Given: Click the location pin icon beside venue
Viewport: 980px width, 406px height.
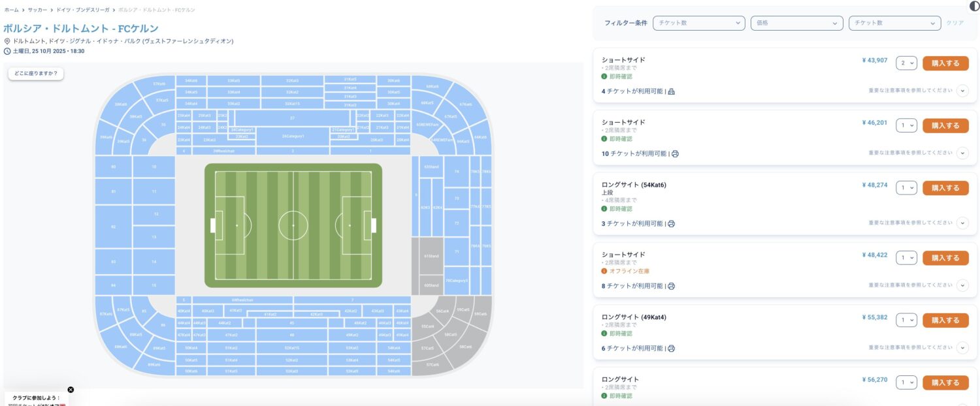Looking at the screenshot, I should [7, 41].
